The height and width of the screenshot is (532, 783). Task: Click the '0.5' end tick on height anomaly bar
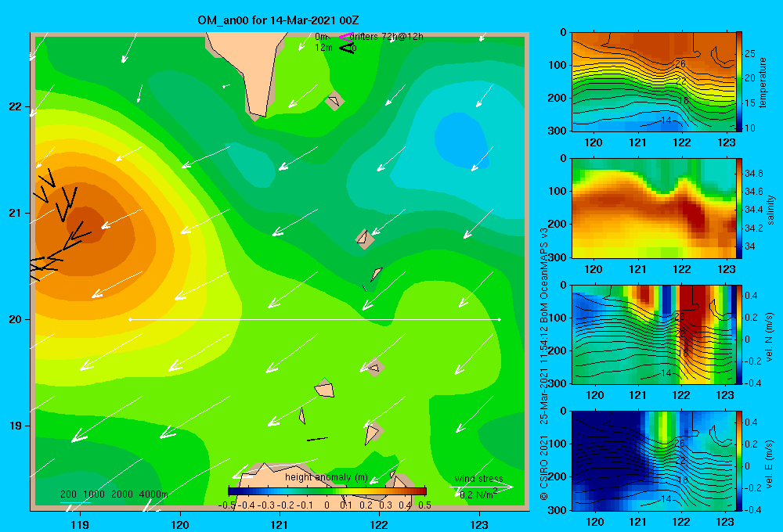pos(425,505)
